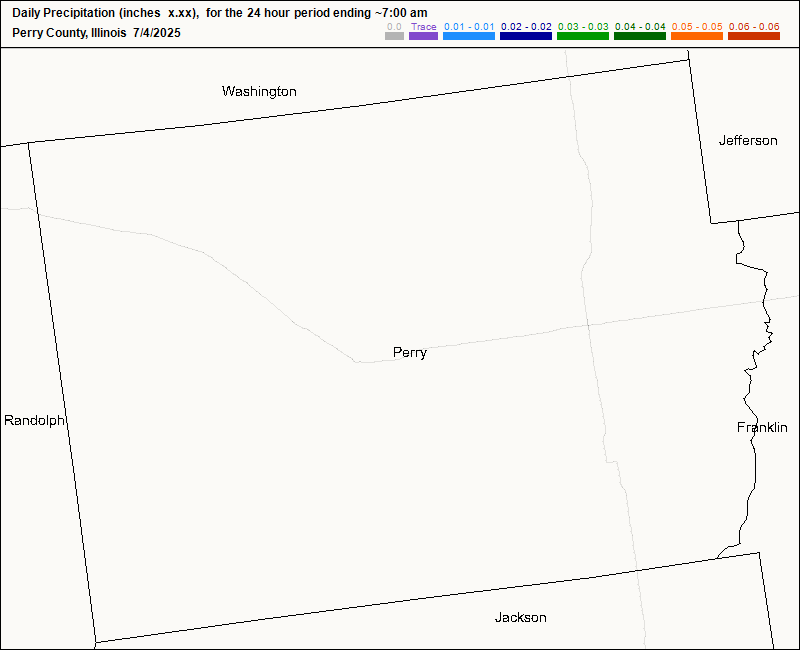800x650 pixels.
Task: Click the gray 0.0 legend swatch
Action: tap(394, 36)
